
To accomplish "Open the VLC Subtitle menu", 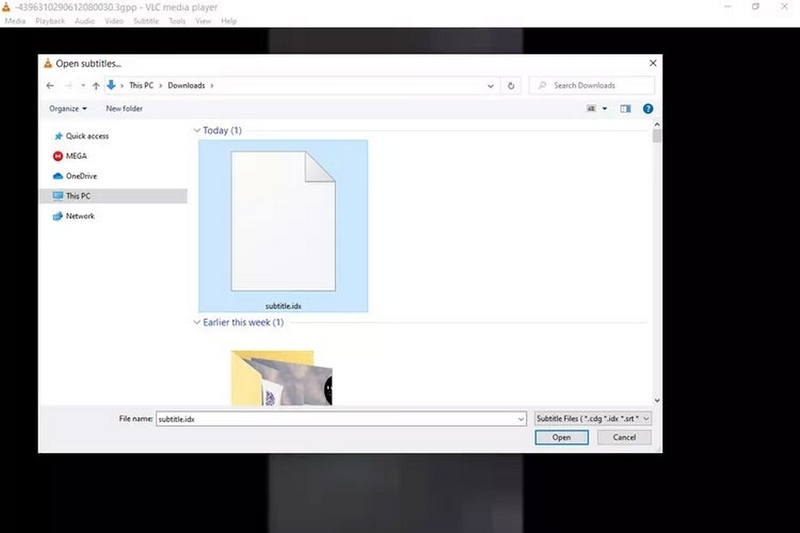I will (146, 21).
